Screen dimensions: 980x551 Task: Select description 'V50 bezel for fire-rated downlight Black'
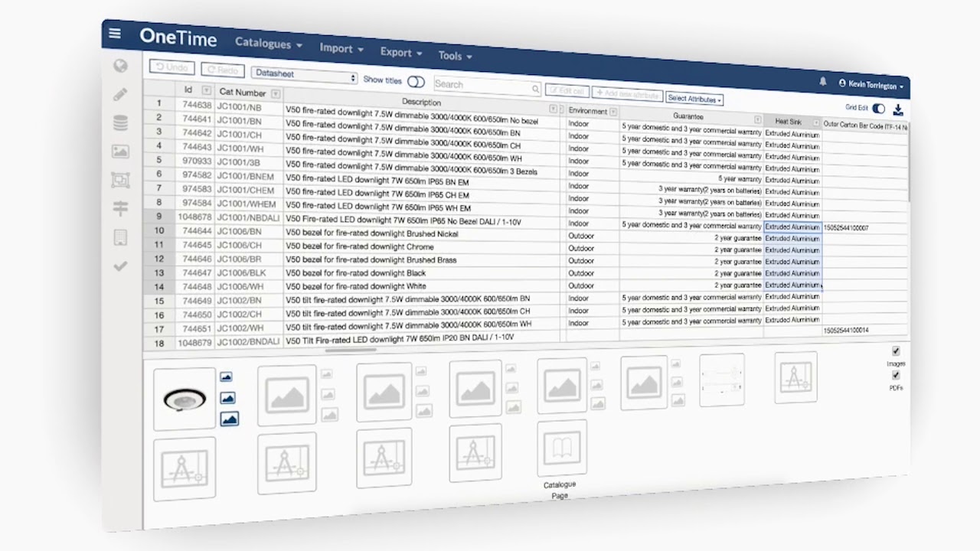pos(422,273)
